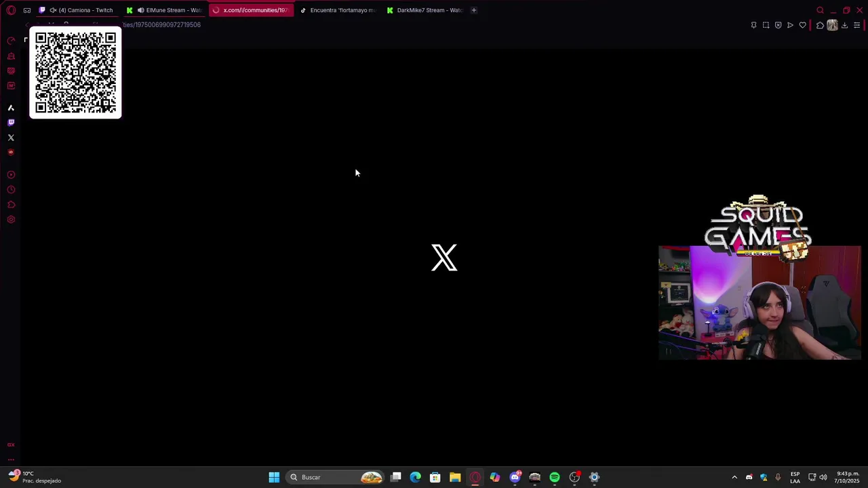This screenshot has height=488, width=868.
Task: Open GX Control in the sidebar
Action: 11,41
